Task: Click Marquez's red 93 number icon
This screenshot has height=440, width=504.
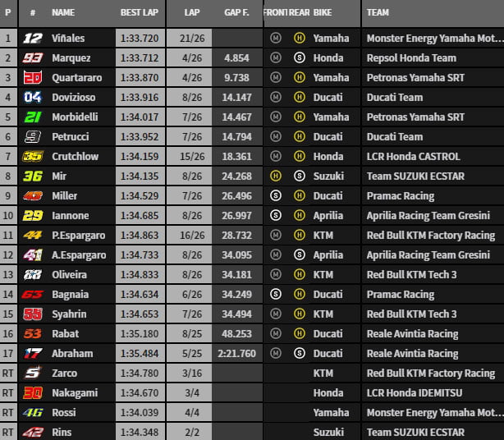Action: 32,58
